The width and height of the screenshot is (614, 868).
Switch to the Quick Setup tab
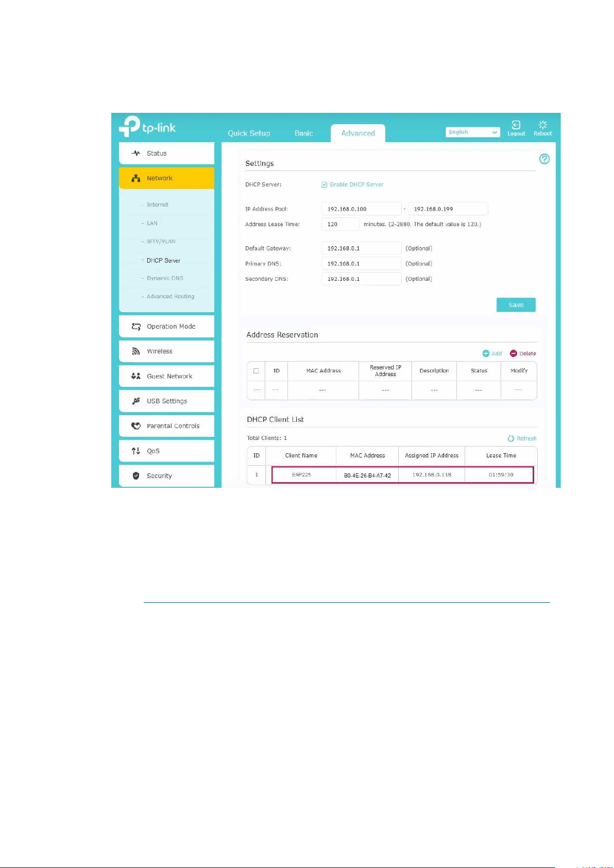tap(249, 133)
